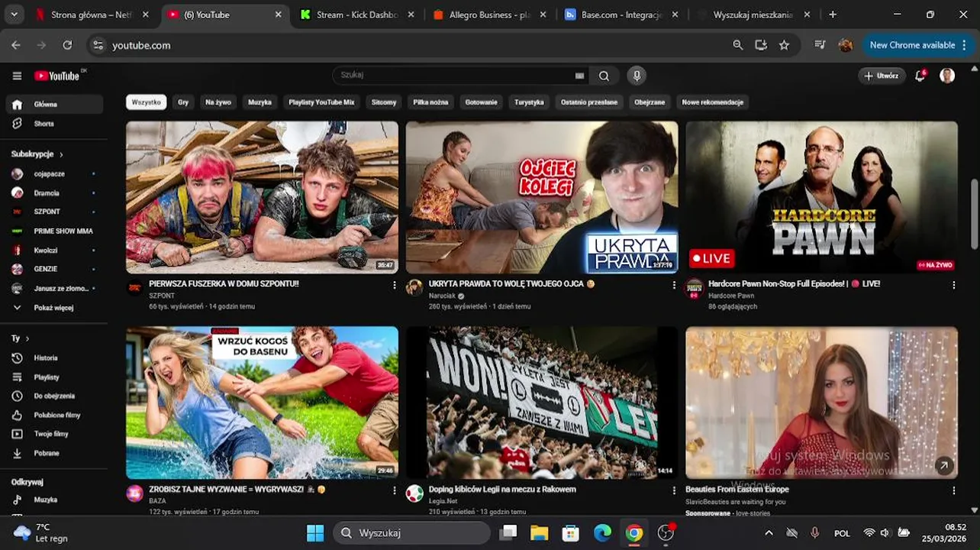Click the page vertical scrollbar thumb

[x=974, y=213]
